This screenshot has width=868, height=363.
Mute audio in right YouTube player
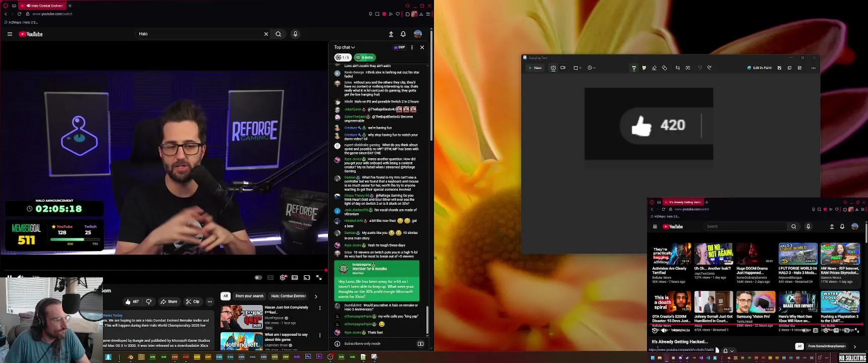point(664,330)
